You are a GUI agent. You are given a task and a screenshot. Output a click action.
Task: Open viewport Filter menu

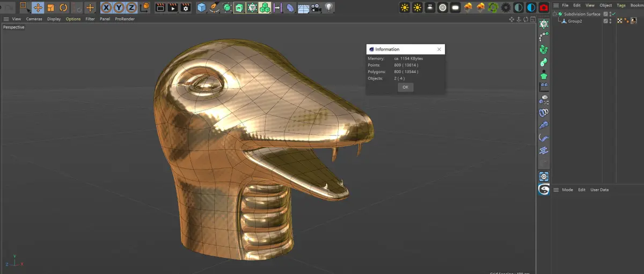90,19
